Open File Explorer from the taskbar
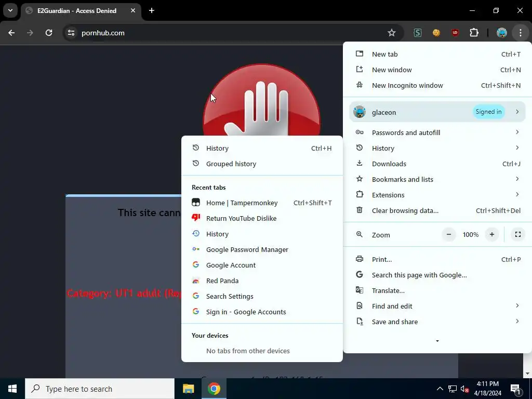The width and height of the screenshot is (532, 399). (188, 389)
